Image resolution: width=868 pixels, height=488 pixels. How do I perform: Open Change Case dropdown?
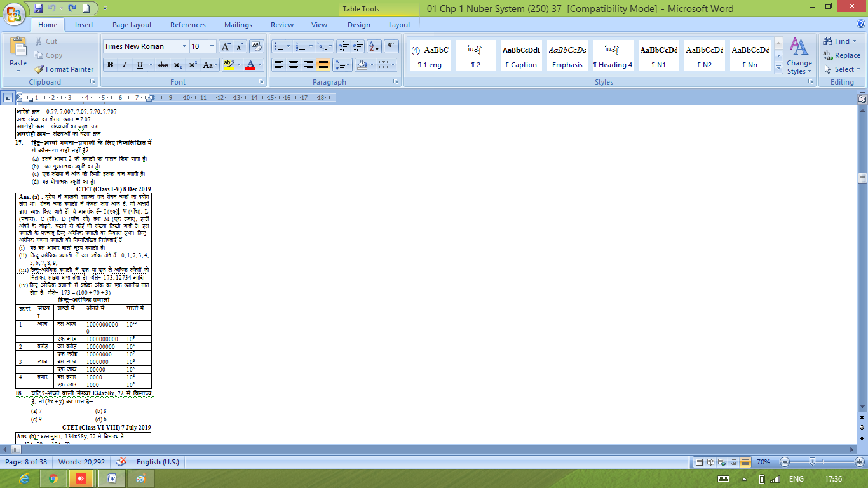click(210, 65)
